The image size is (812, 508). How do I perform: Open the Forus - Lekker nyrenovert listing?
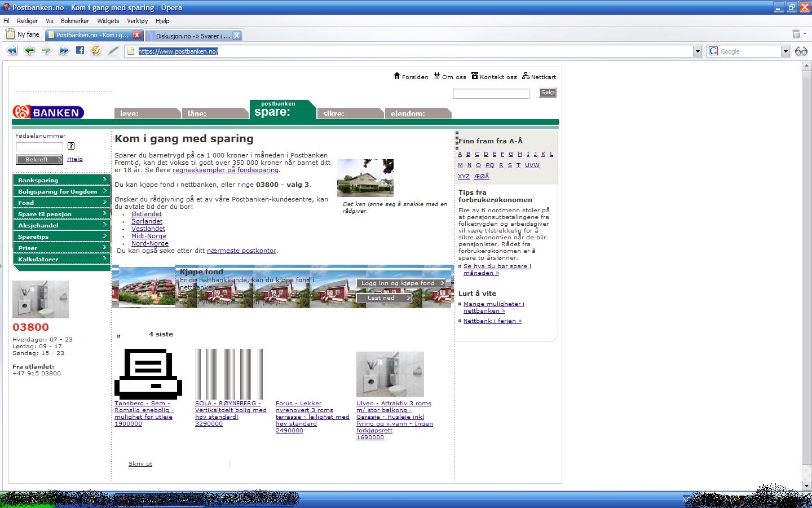pyautogui.click(x=312, y=417)
